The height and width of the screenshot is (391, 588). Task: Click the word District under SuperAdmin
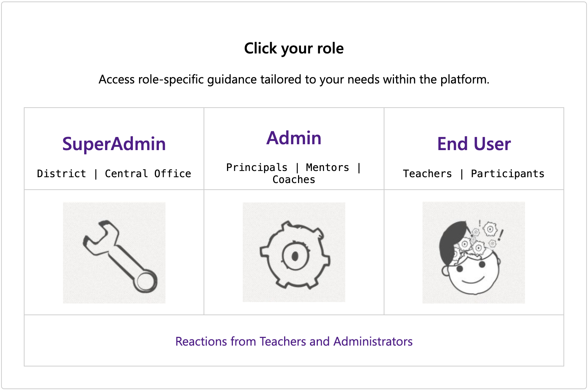(62, 174)
